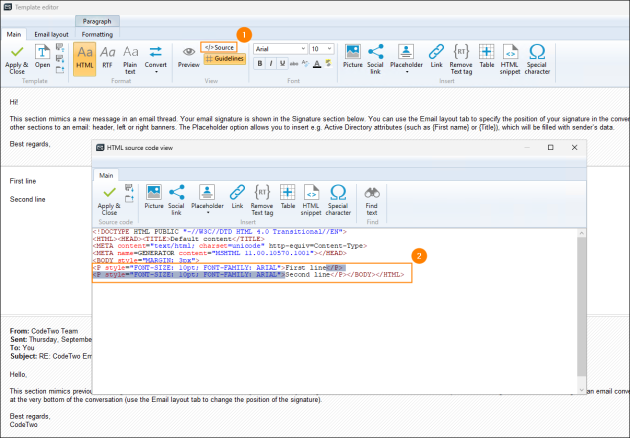Click scroll-up arrow in source code view
630x438 pixels.
[x=581, y=233]
